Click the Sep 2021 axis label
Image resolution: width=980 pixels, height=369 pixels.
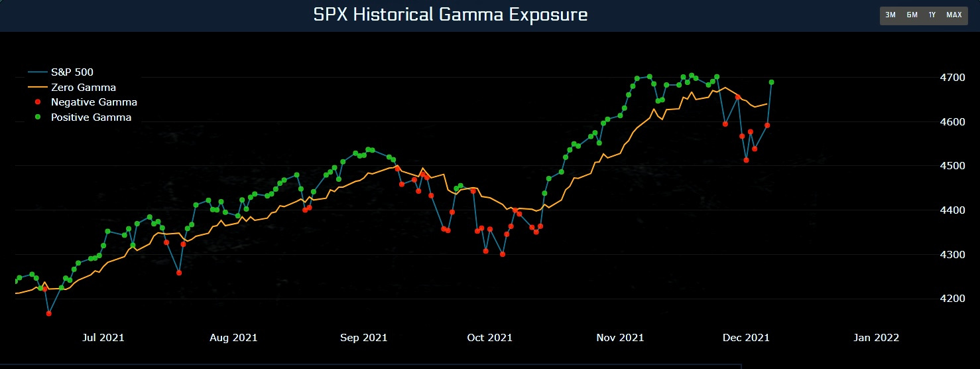tap(363, 338)
